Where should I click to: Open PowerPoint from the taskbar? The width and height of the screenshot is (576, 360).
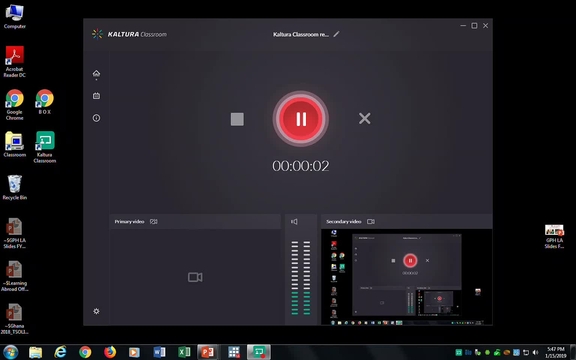pyautogui.click(x=208, y=352)
